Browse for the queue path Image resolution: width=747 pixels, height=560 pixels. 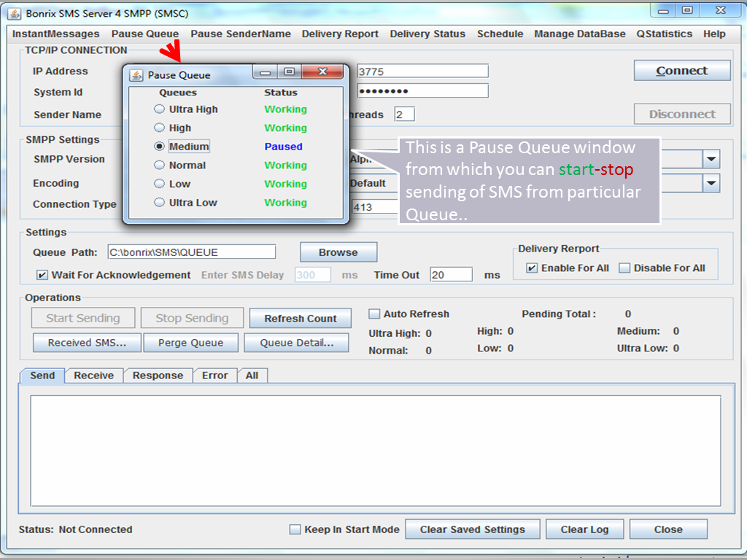point(338,252)
